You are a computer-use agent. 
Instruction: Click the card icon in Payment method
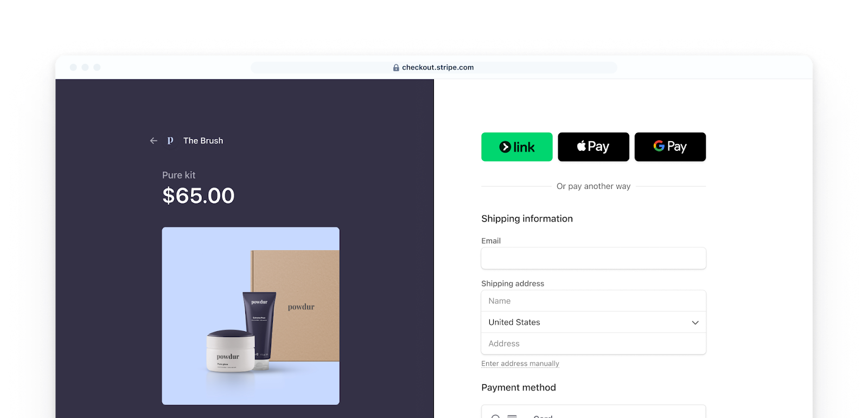pos(512,416)
